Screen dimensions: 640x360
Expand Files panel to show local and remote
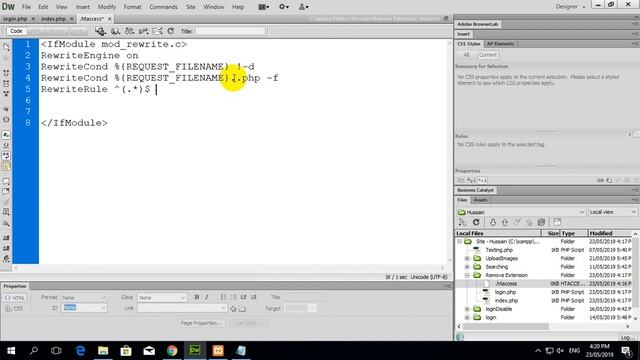pos(557,222)
